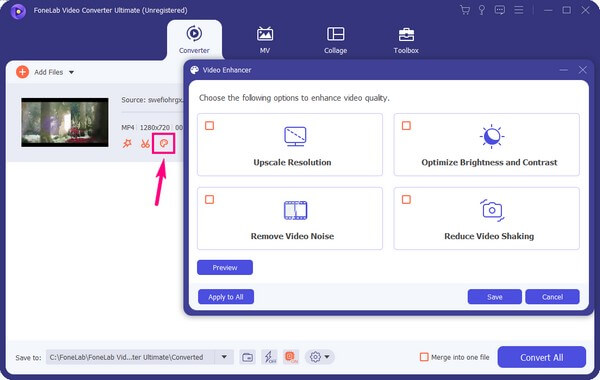600x380 pixels.
Task: Open the shopping cart purchase icon
Action: [x=465, y=10]
